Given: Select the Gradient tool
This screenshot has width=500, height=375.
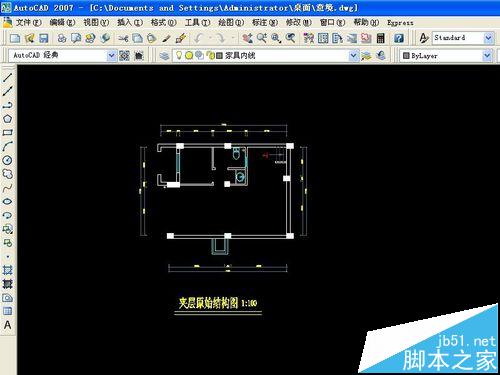Looking at the screenshot, I should point(7,284).
